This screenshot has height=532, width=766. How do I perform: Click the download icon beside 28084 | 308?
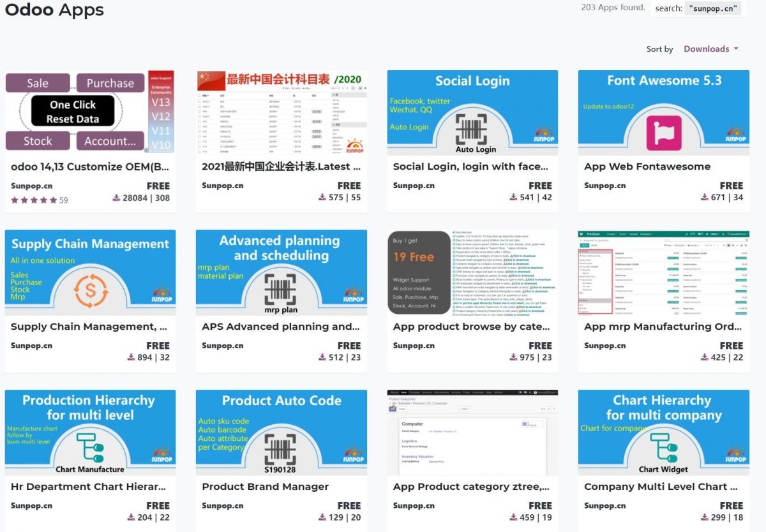click(x=117, y=198)
